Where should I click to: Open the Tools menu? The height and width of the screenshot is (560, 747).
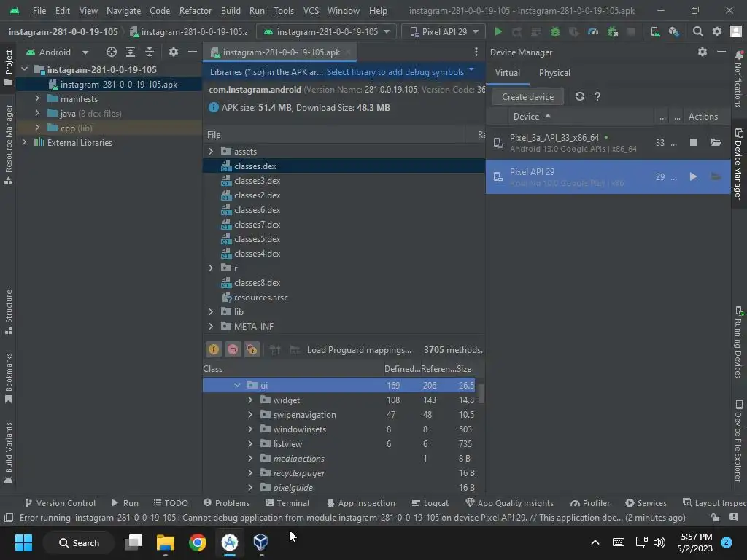pos(284,10)
